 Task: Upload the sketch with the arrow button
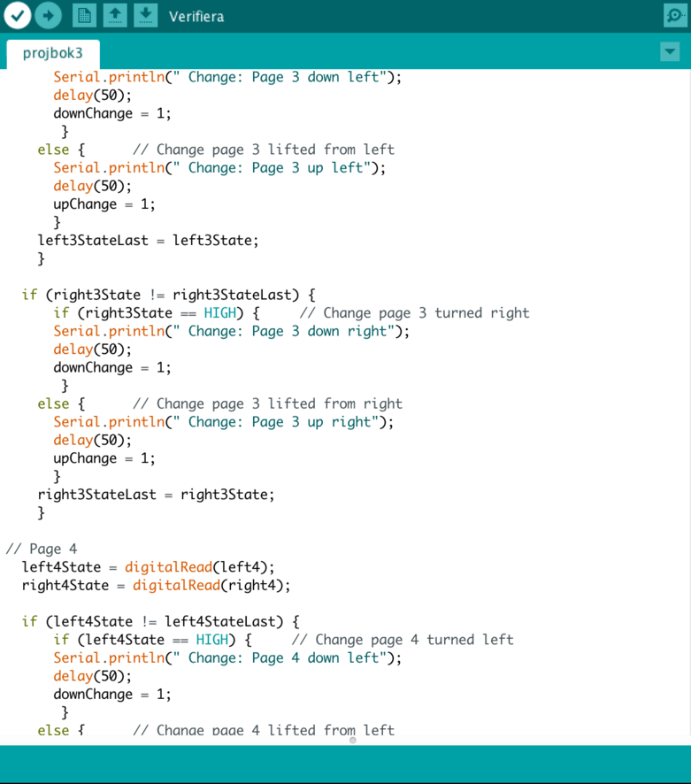coord(48,15)
